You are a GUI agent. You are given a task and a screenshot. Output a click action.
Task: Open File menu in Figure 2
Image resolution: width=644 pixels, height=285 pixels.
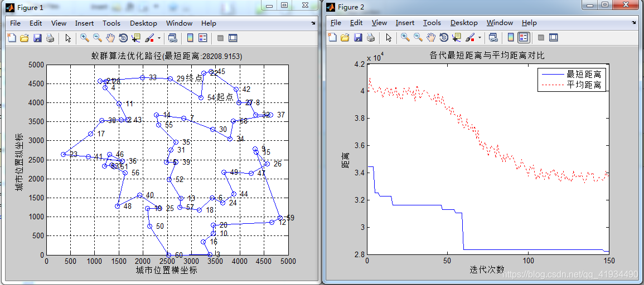[336, 23]
